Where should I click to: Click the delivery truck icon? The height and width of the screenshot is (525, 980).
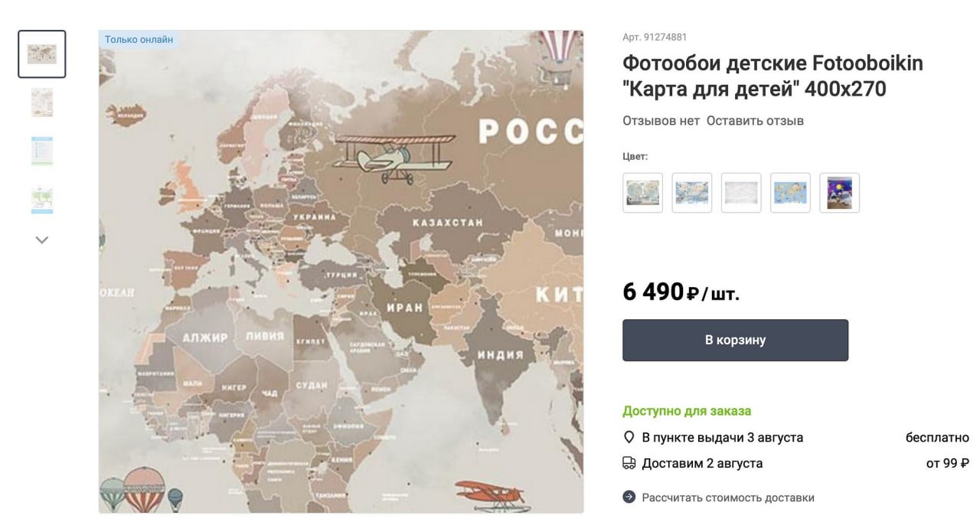point(629,463)
